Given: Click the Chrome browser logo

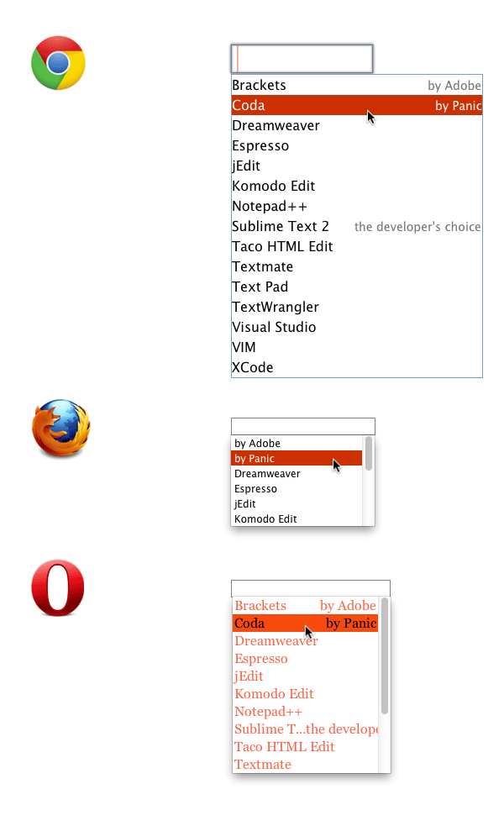Looking at the screenshot, I should pyautogui.click(x=58, y=63).
